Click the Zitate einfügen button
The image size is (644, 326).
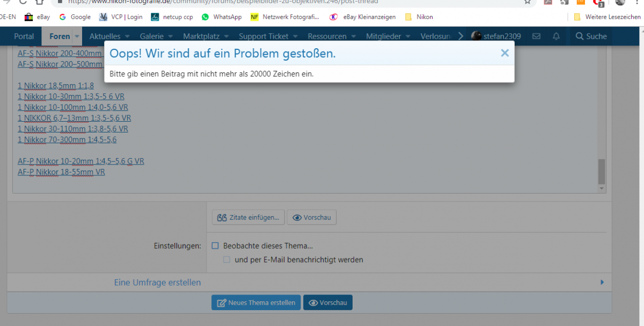click(x=248, y=217)
